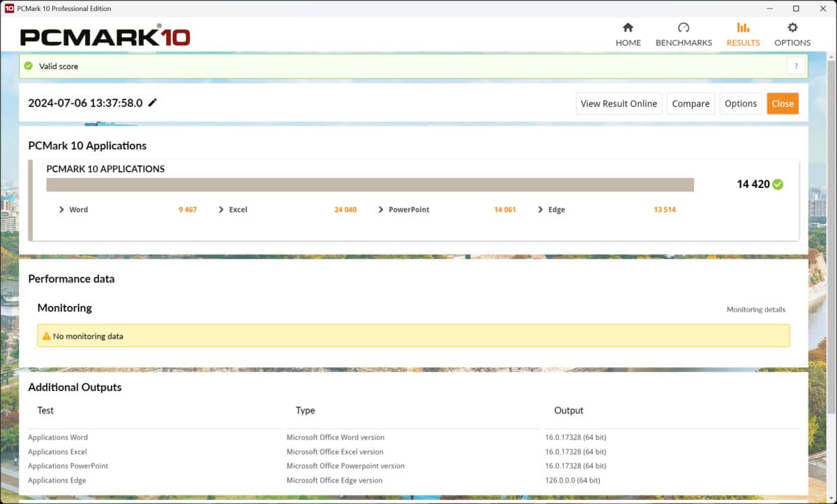
Task: Click the warning icon in the monitoring notice
Action: [x=46, y=336]
